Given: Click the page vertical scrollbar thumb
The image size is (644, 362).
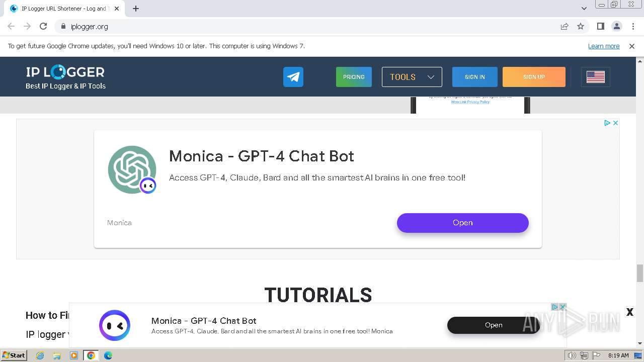Looking at the screenshot, I should click(x=640, y=273).
